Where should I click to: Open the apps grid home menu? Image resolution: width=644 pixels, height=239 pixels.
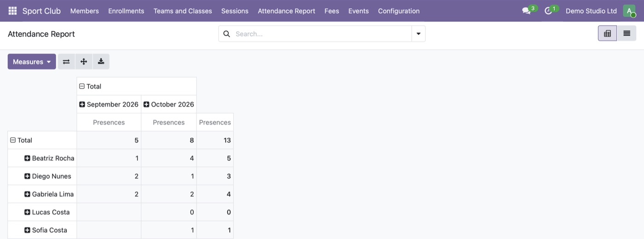[x=12, y=11]
